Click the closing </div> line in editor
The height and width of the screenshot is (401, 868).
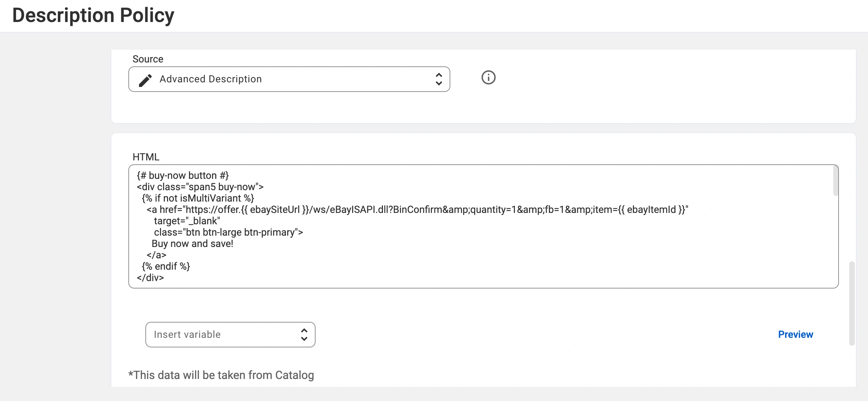tap(150, 278)
